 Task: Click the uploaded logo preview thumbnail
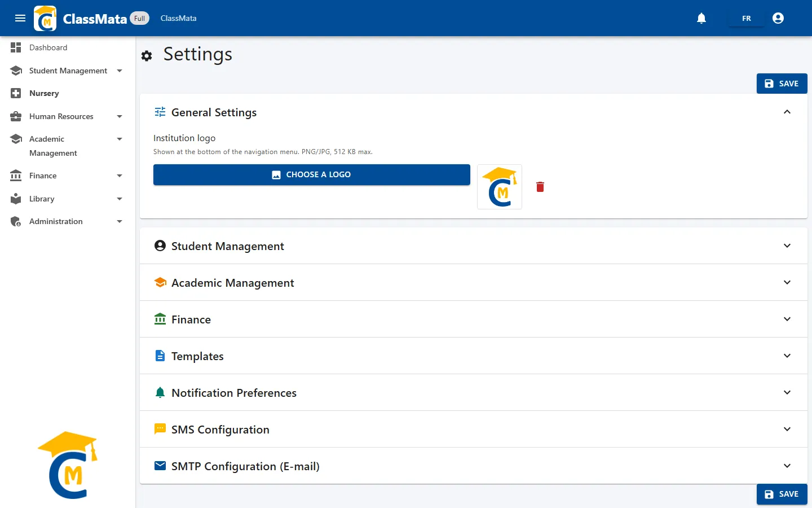500,187
